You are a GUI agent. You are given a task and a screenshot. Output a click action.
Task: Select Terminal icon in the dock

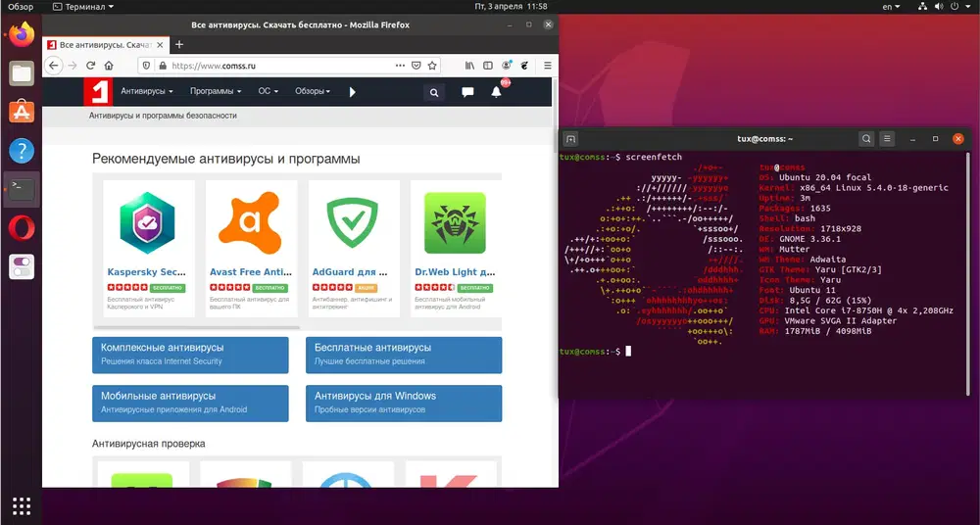coord(22,189)
